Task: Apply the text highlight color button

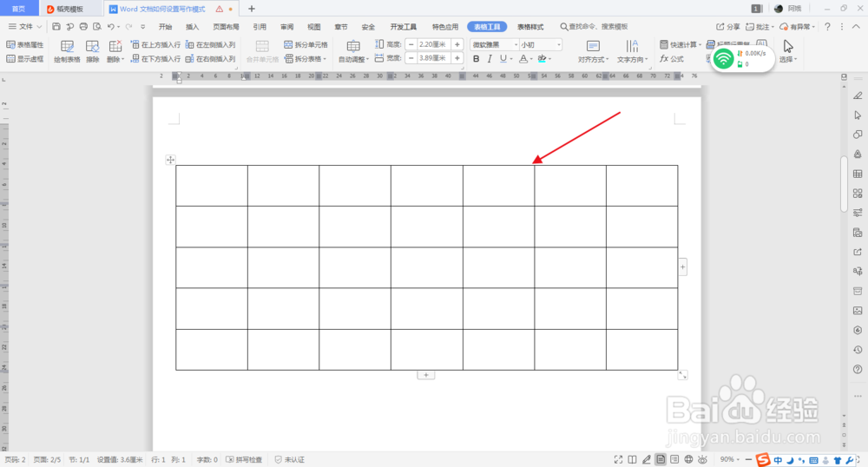Action: tap(542, 59)
